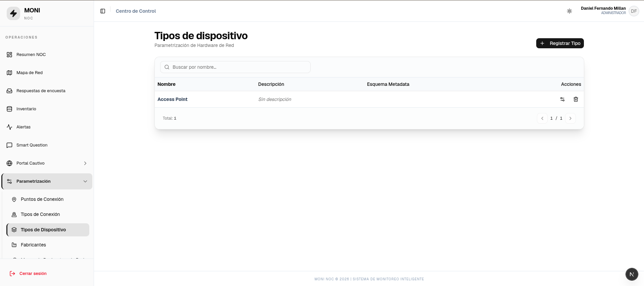
Task: Click the Nombre column header
Action: click(x=167, y=84)
